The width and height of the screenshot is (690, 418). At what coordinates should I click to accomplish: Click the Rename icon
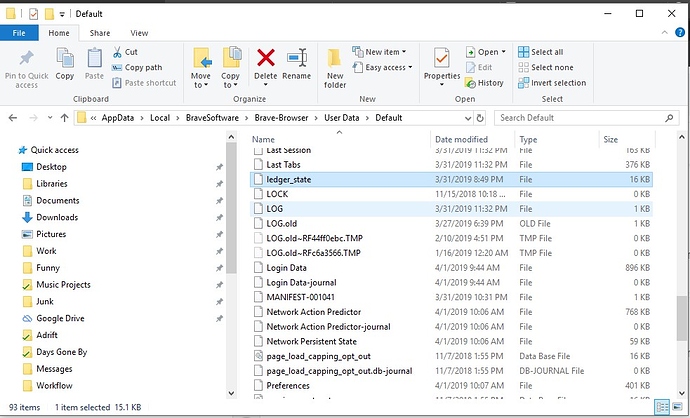(x=297, y=58)
